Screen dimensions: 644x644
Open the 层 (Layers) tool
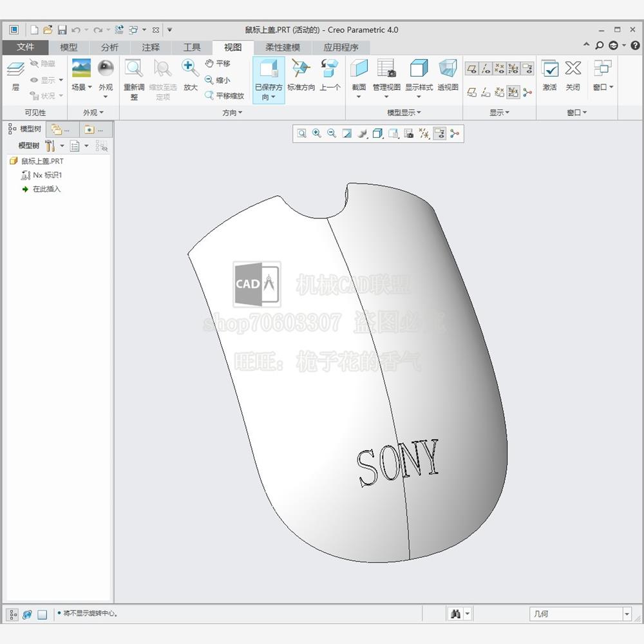click(x=15, y=76)
